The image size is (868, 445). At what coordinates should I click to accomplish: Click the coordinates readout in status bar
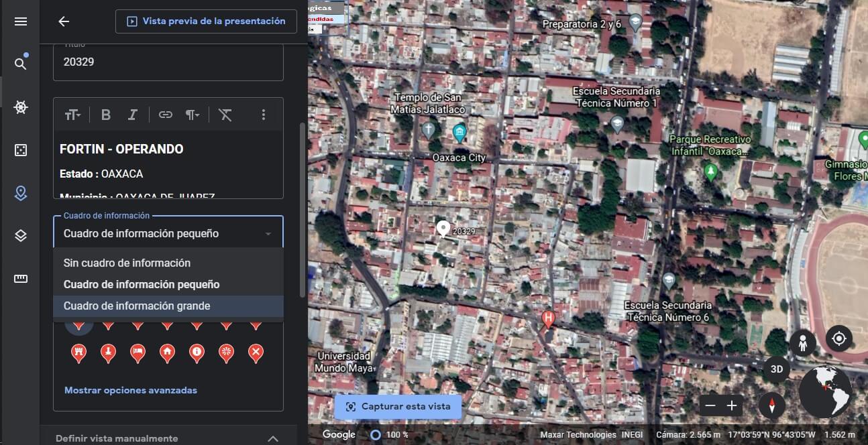[x=771, y=435]
